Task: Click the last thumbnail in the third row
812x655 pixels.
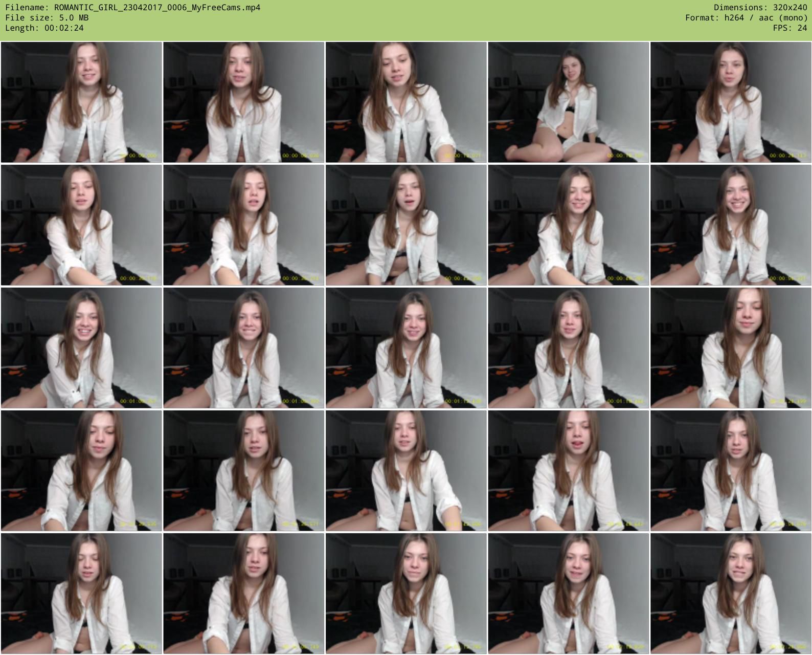Action: tap(731, 348)
